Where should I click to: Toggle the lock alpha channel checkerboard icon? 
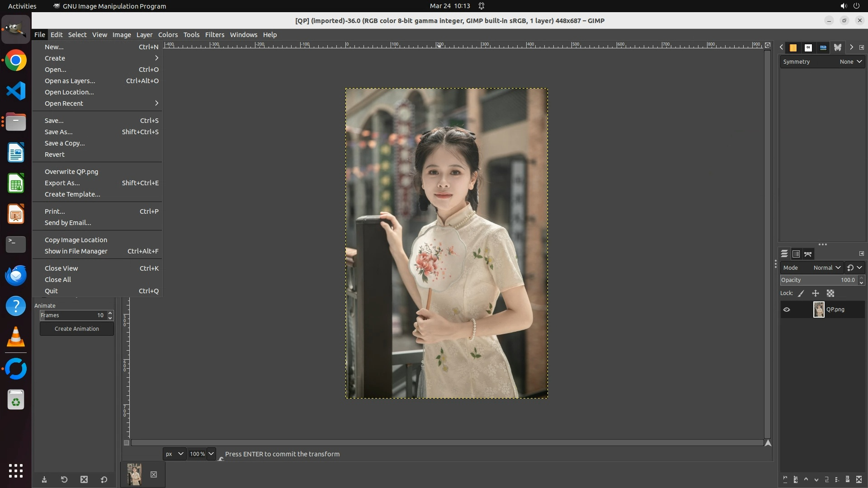830,293
